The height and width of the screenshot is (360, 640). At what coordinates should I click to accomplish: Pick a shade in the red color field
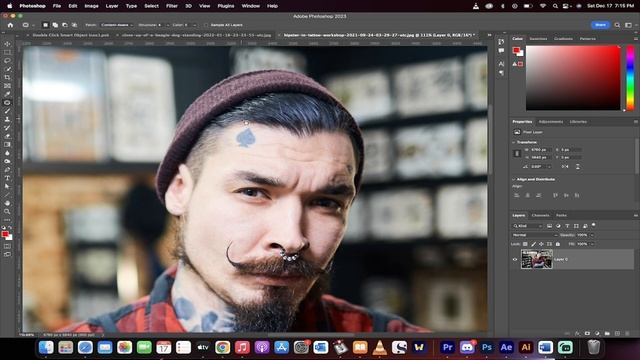(573, 78)
